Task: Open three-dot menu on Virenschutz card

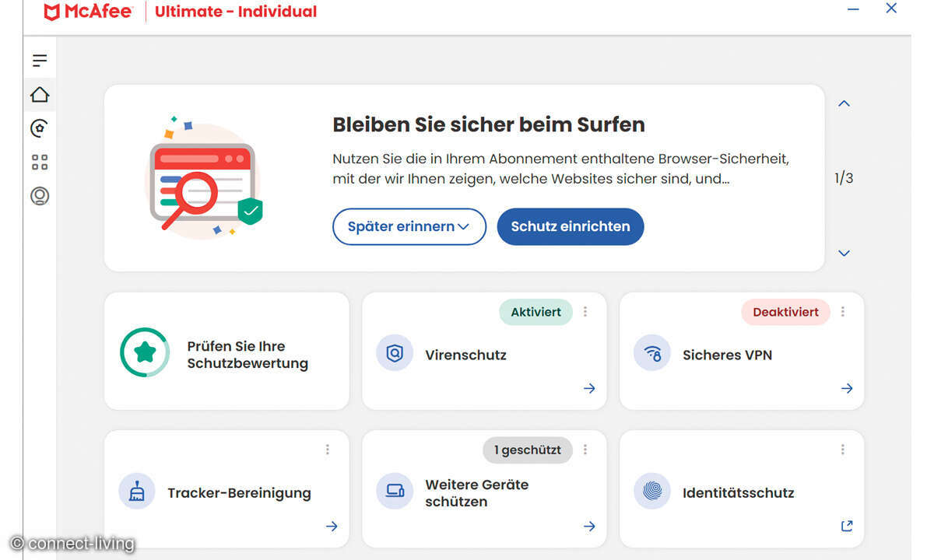Action: tap(585, 312)
